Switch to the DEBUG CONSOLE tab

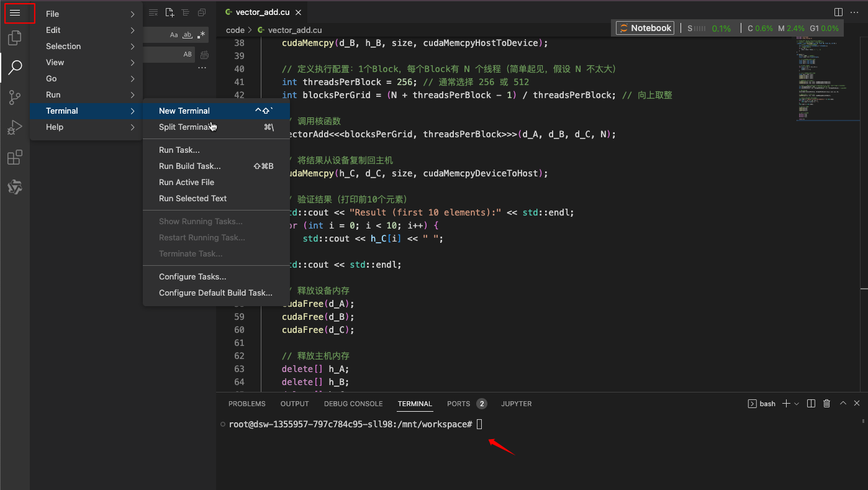[x=353, y=404]
